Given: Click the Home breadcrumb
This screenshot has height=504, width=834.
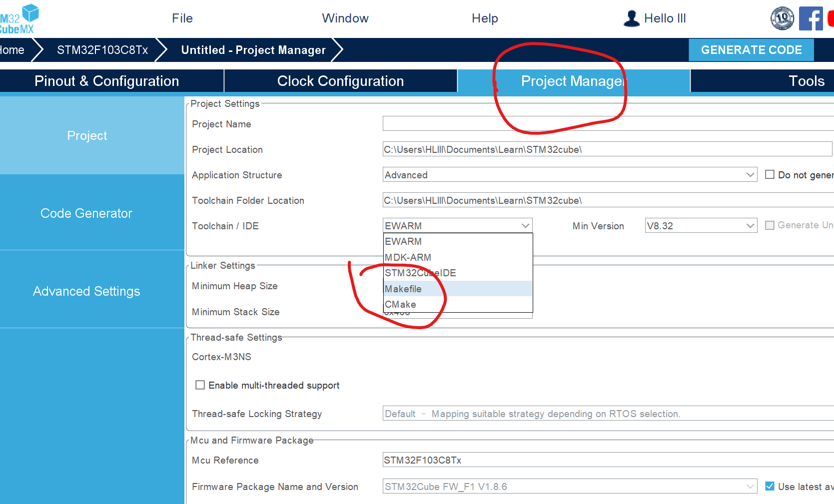Looking at the screenshot, I should tap(12, 50).
